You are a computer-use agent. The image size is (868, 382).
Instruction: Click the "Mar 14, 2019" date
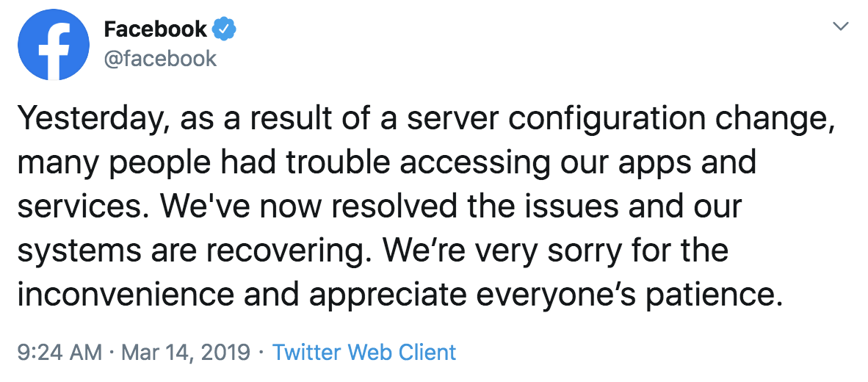(x=187, y=352)
